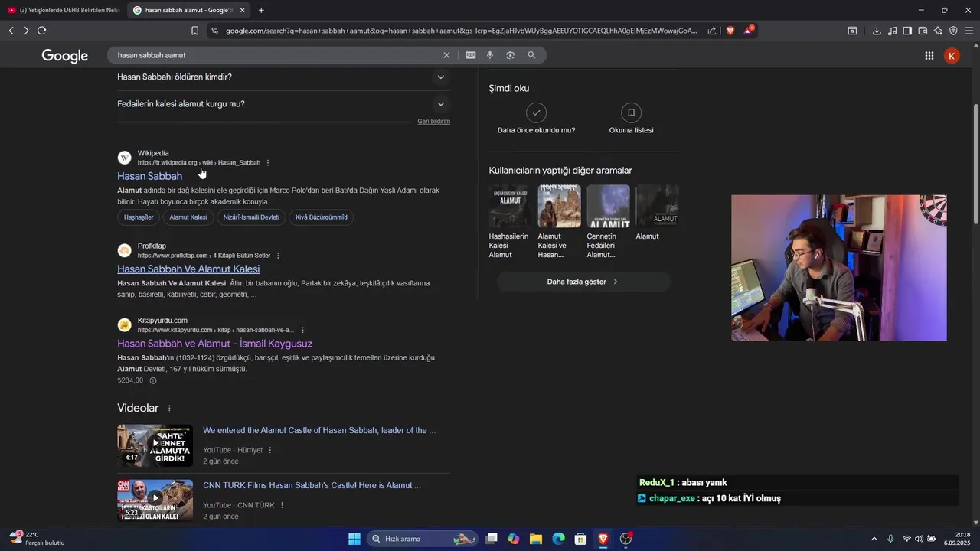This screenshot has height=551, width=980.
Task: Open the Google account avatar K
Action: tap(952, 55)
